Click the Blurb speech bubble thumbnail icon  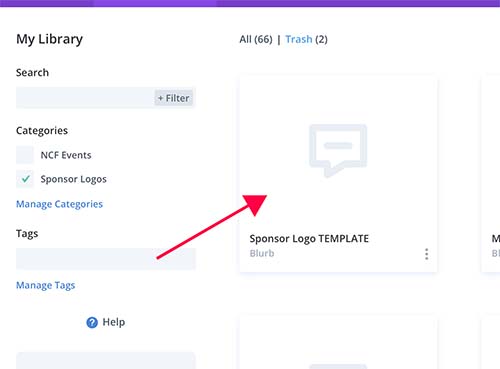[338, 151]
